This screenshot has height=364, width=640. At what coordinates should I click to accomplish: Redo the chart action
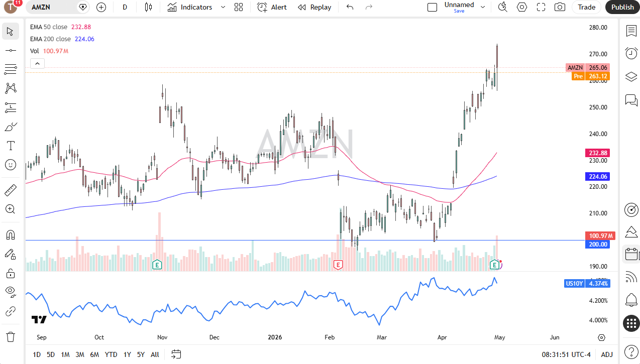click(369, 7)
